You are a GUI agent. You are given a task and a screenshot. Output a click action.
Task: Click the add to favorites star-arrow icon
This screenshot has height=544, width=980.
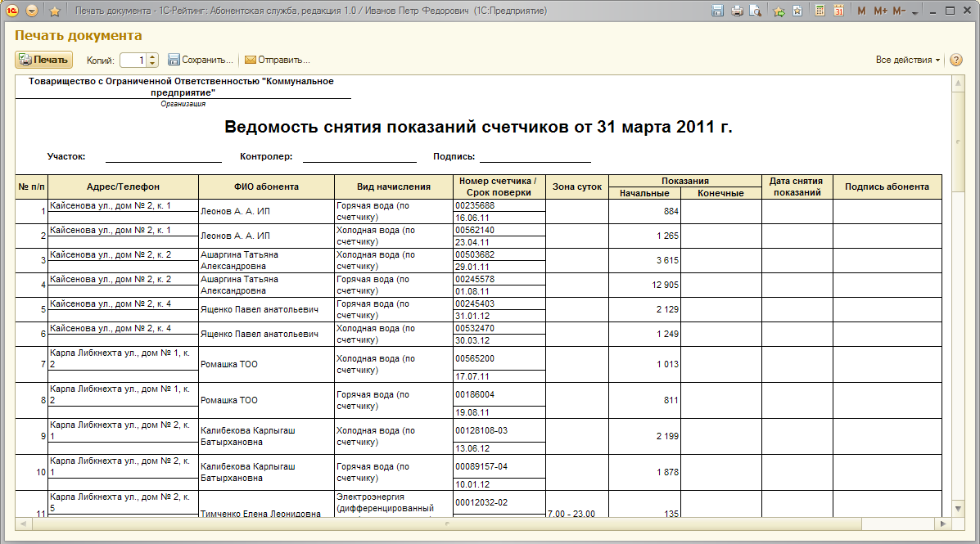coord(779,11)
